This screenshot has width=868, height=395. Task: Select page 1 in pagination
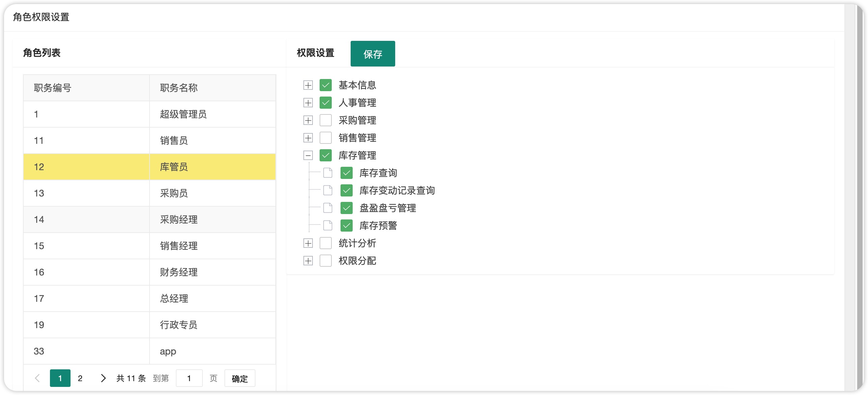[x=60, y=378]
